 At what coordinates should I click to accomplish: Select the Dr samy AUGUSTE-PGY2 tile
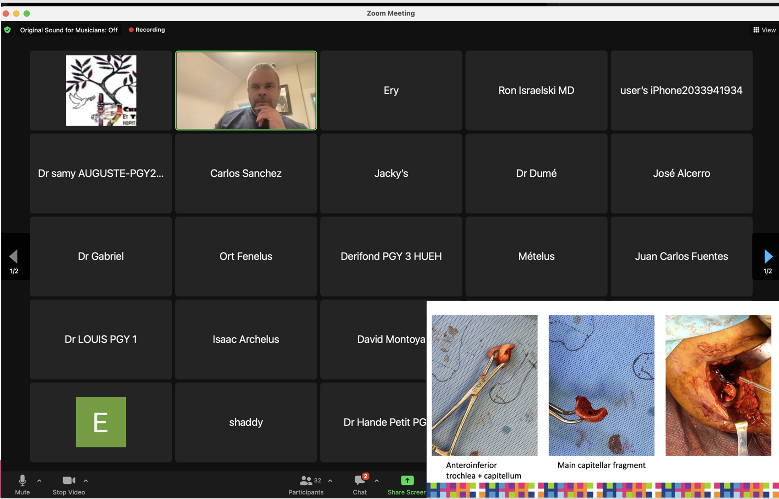coord(101,173)
